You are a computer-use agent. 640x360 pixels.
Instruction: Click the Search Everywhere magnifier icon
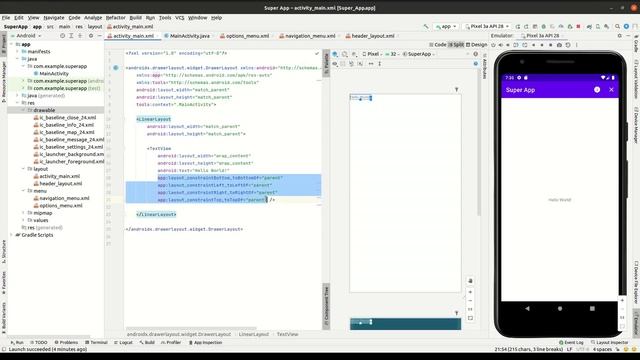[x=618, y=27]
